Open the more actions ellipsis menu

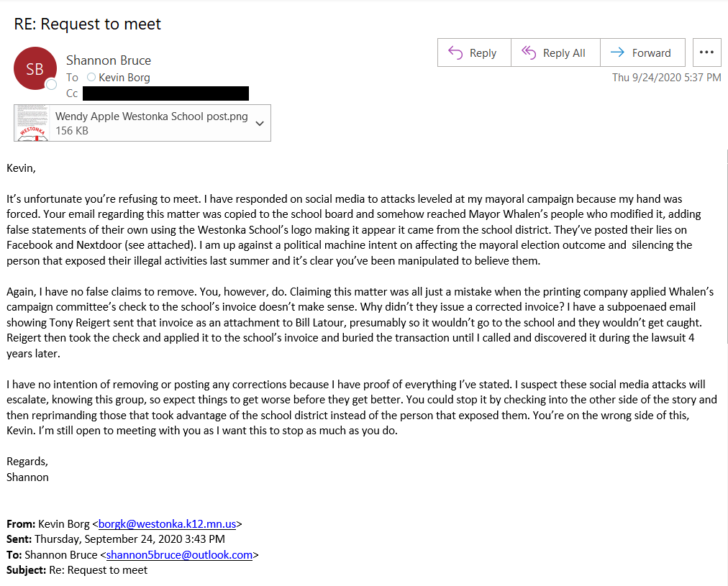(x=706, y=52)
